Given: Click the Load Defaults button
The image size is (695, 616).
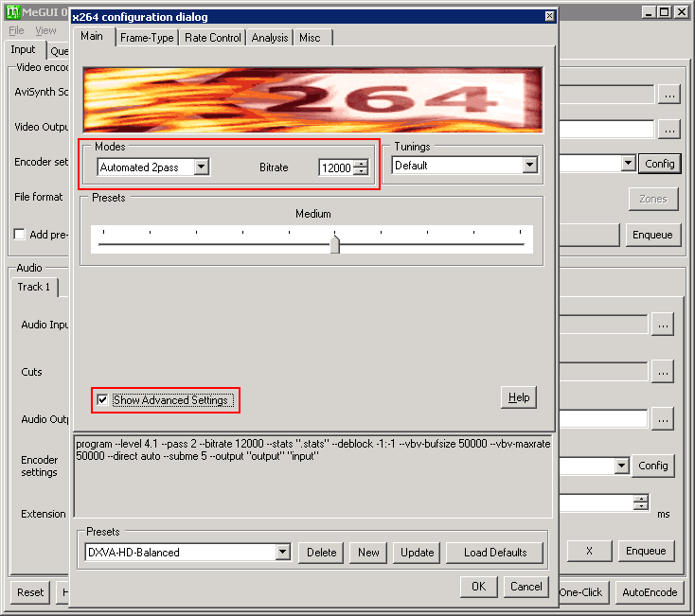Looking at the screenshot, I should (494, 553).
